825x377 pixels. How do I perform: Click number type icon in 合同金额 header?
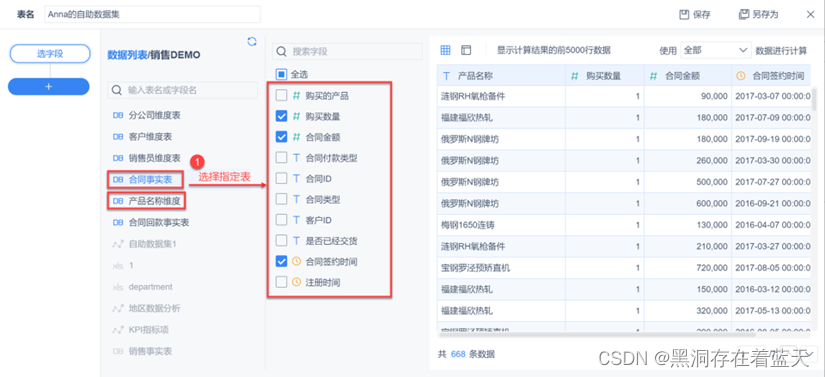653,76
